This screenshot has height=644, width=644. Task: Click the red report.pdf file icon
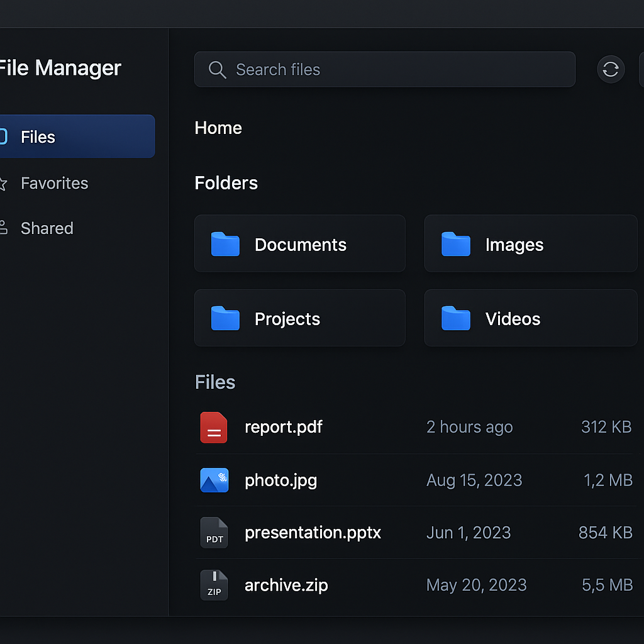coord(214,427)
